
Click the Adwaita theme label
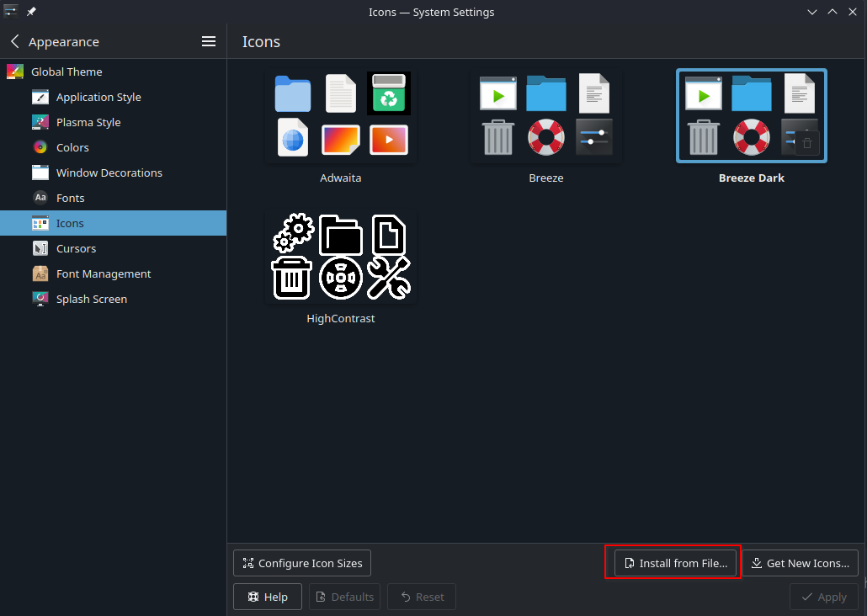pos(341,178)
